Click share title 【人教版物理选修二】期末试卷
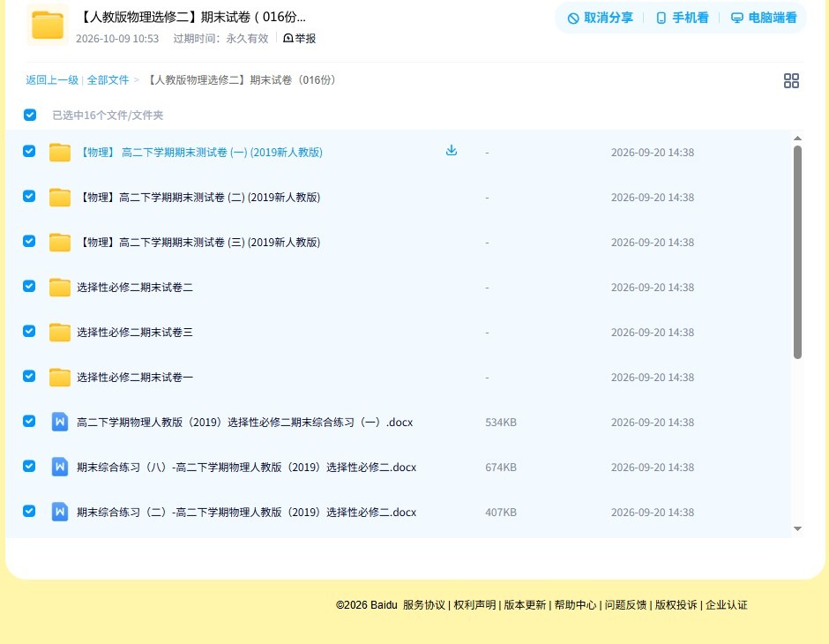Screen dimensions: 829x644 [x=191, y=17]
